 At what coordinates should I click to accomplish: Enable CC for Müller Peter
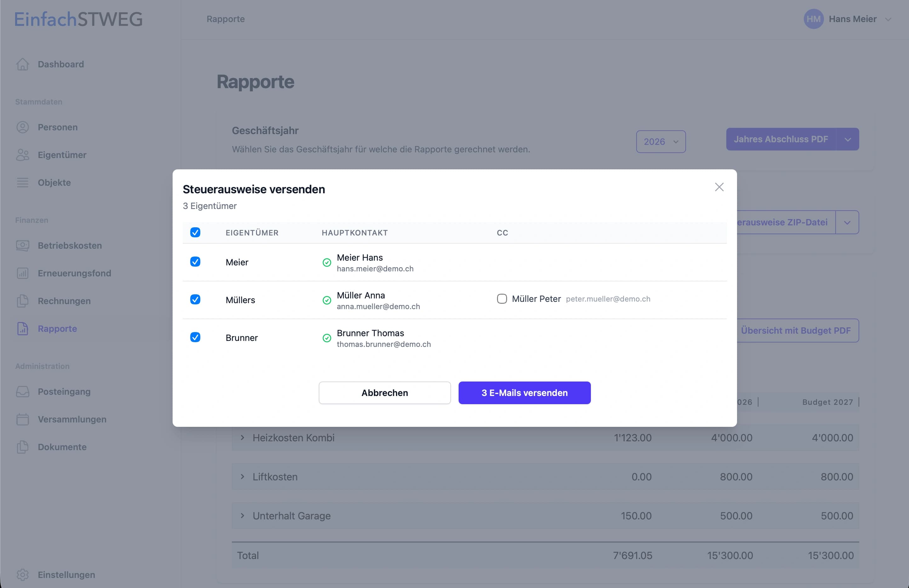click(x=502, y=299)
